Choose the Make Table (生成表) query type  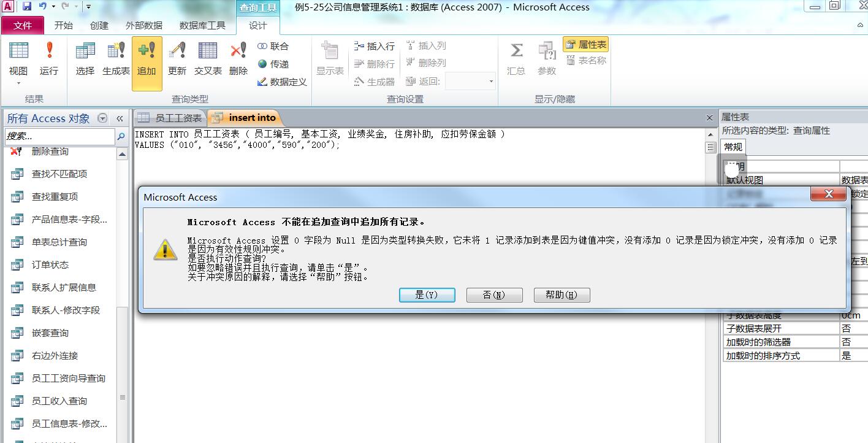pyautogui.click(x=116, y=60)
